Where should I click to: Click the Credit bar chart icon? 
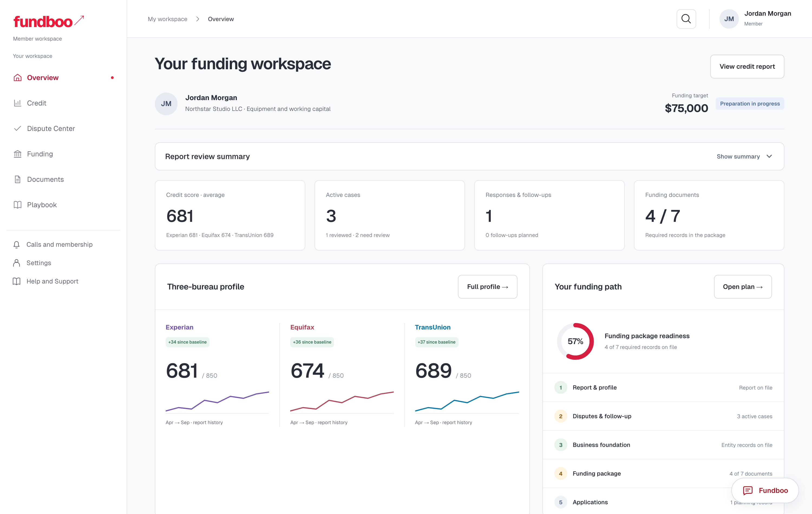point(18,103)
